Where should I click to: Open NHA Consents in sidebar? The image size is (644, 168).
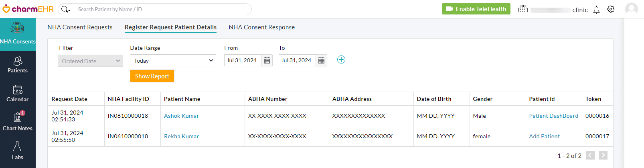[18, 34]
